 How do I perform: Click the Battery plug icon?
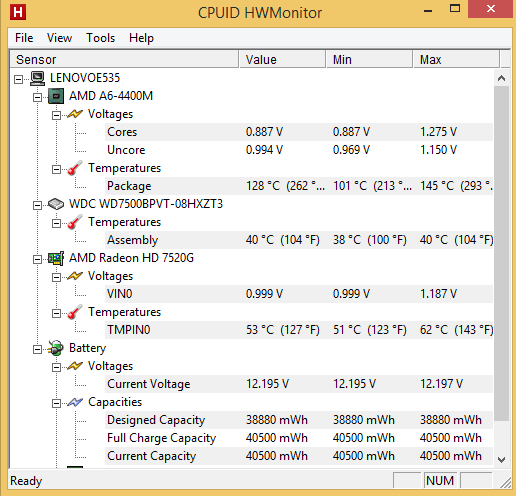(x=56, y=348)
